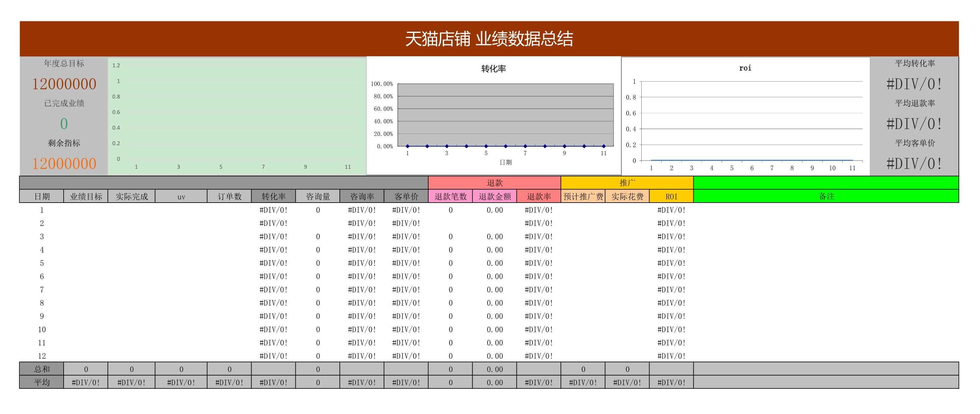Click the 推广 group header

pos(627,183)
